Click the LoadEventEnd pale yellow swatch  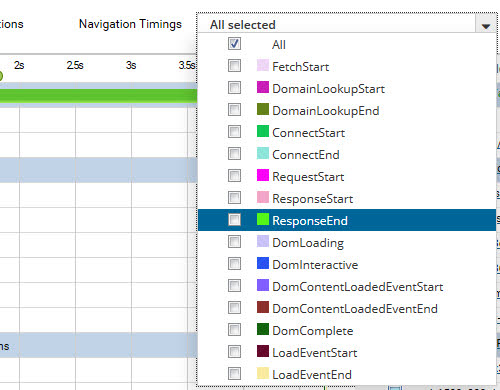(x=263, y=373)
